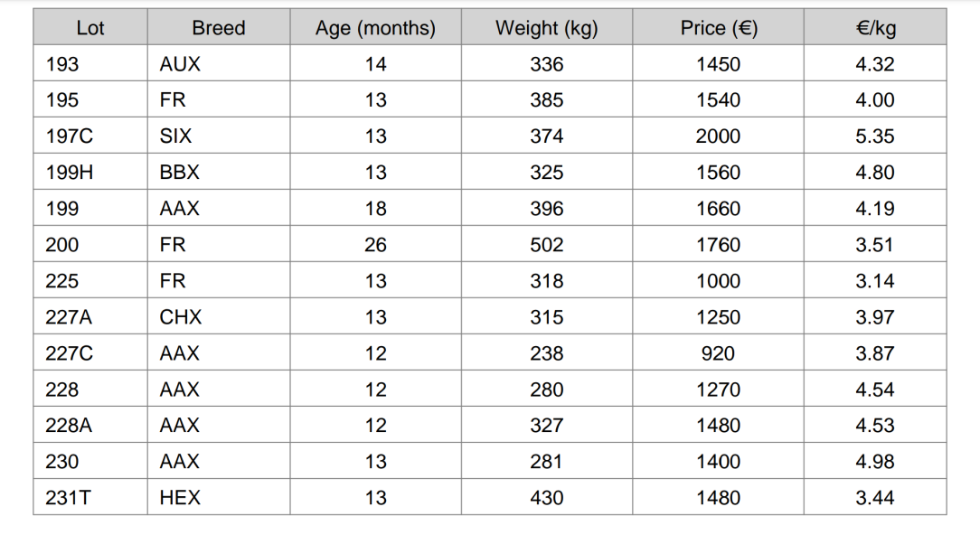This screenshot has width=980, height=535.
Task: Click price value 2000 cell
Action: click(718, 136)
